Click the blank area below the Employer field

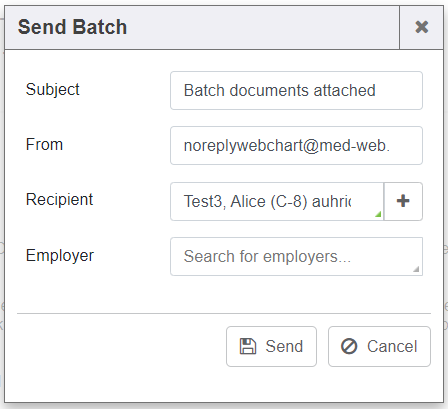224,294
